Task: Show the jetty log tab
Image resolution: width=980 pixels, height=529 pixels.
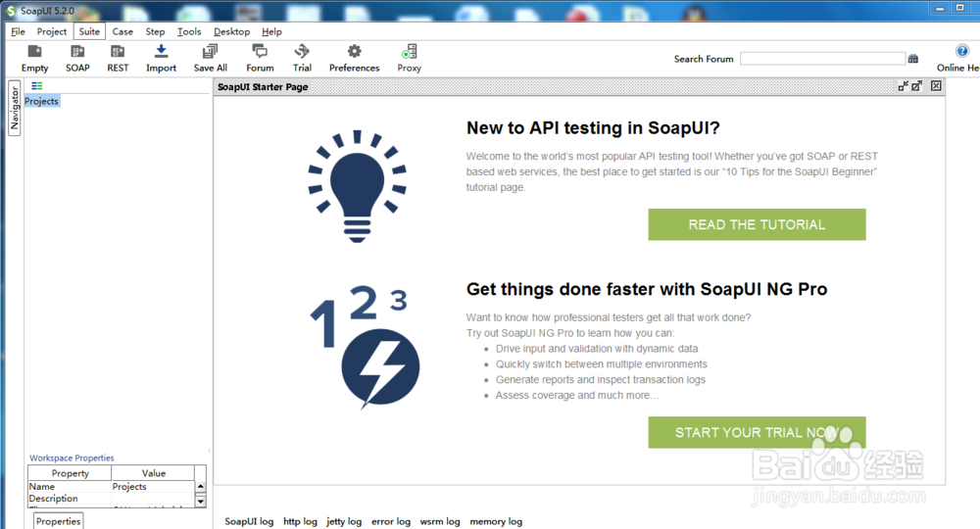Action: pos(344,521)
